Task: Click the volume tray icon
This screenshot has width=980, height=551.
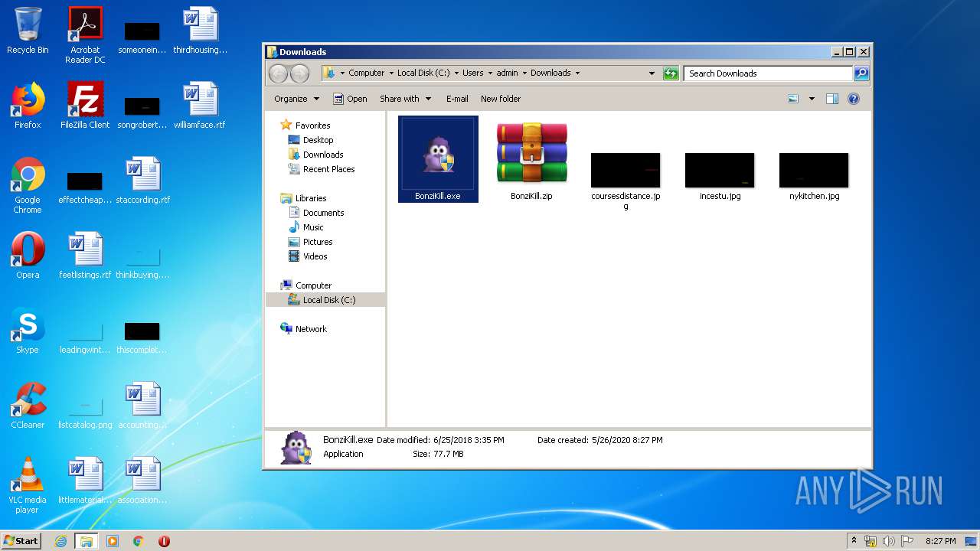Action: click(x=889, y=541)
